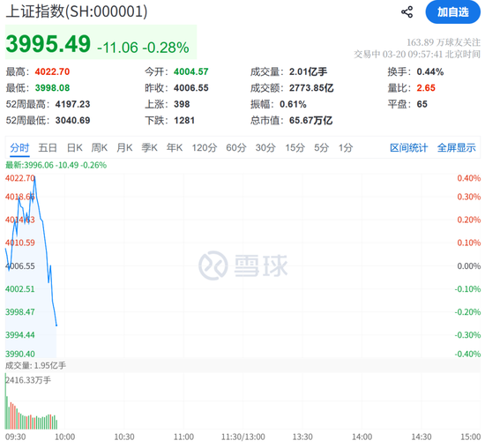
Task: Open 区间统计 range statistics link
Action: click(408, 147)
